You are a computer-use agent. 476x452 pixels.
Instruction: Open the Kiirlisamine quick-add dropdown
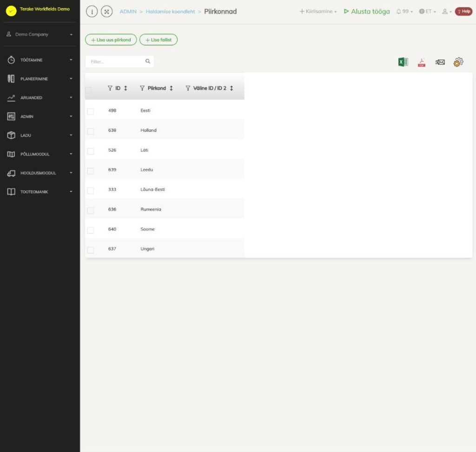[318, 12]
